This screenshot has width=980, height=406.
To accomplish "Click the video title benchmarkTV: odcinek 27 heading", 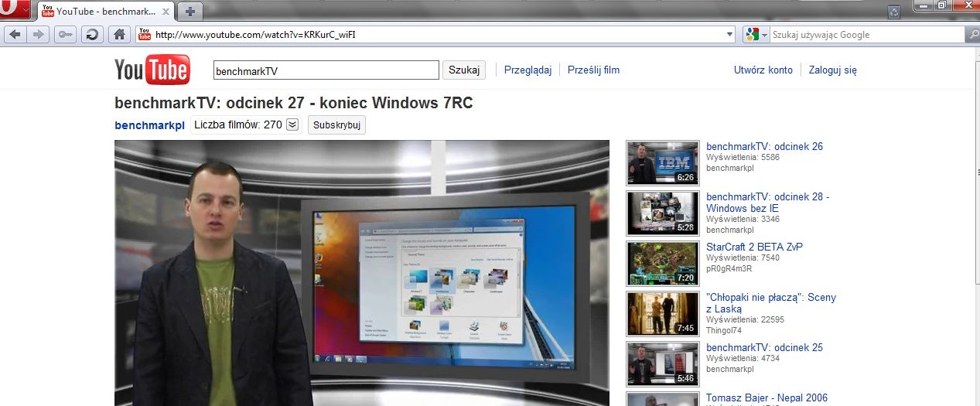I will coord(293,103).
